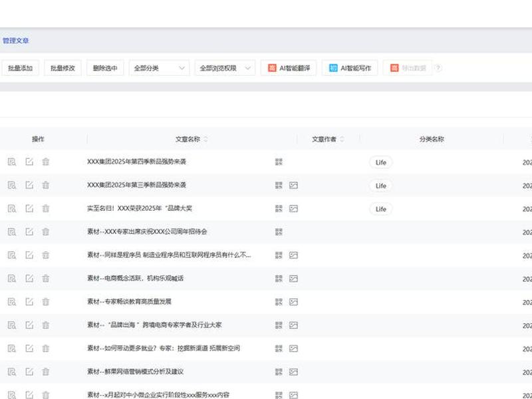This screenshot has height=399, width=532.
Task: Open article 素材--同样是程序员 制造业程序员
Action: [x=169, y=255]
